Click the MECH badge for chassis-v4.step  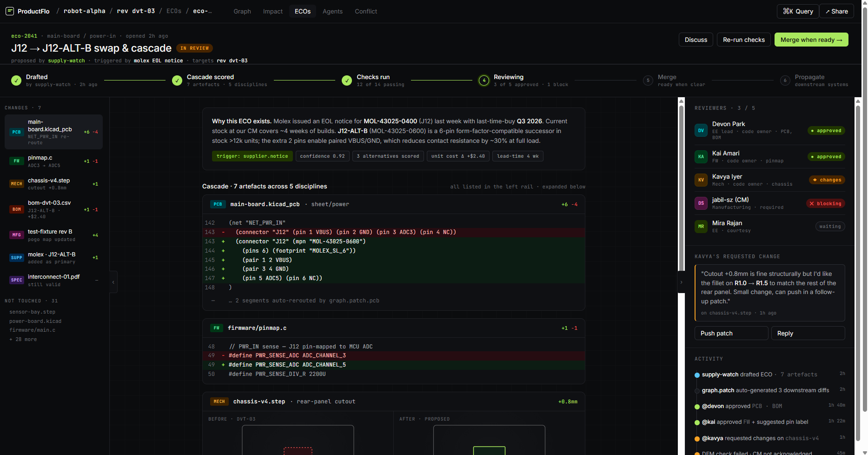coord(17,184)
